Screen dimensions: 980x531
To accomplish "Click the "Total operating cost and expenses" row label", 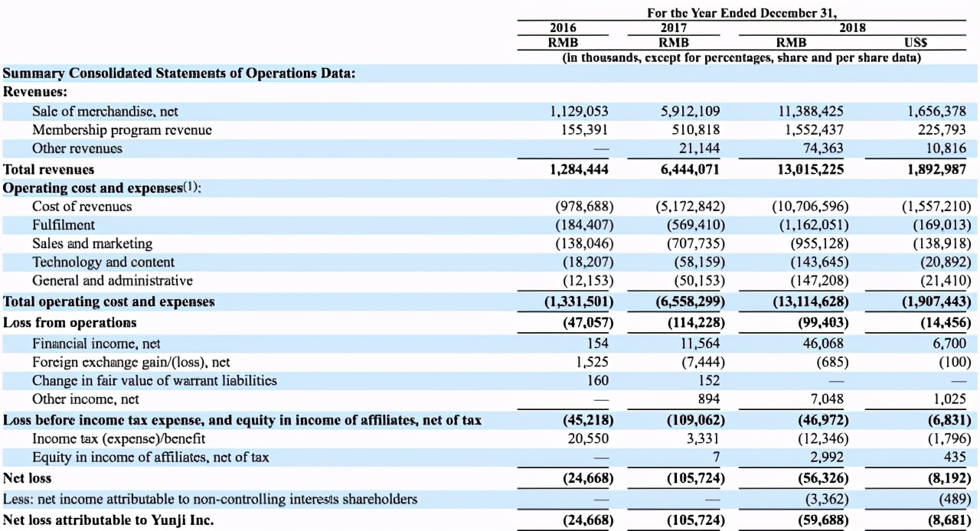I will (109, 301).
